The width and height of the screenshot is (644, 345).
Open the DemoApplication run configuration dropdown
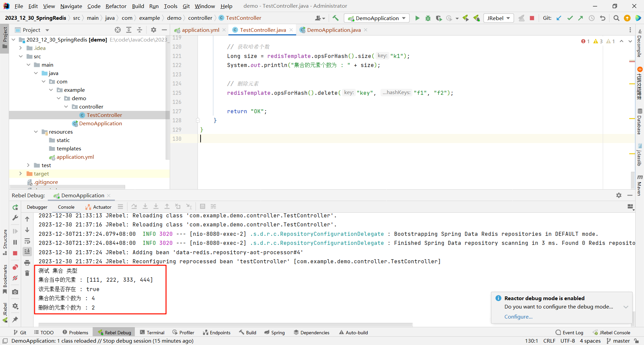coord(377,18)
